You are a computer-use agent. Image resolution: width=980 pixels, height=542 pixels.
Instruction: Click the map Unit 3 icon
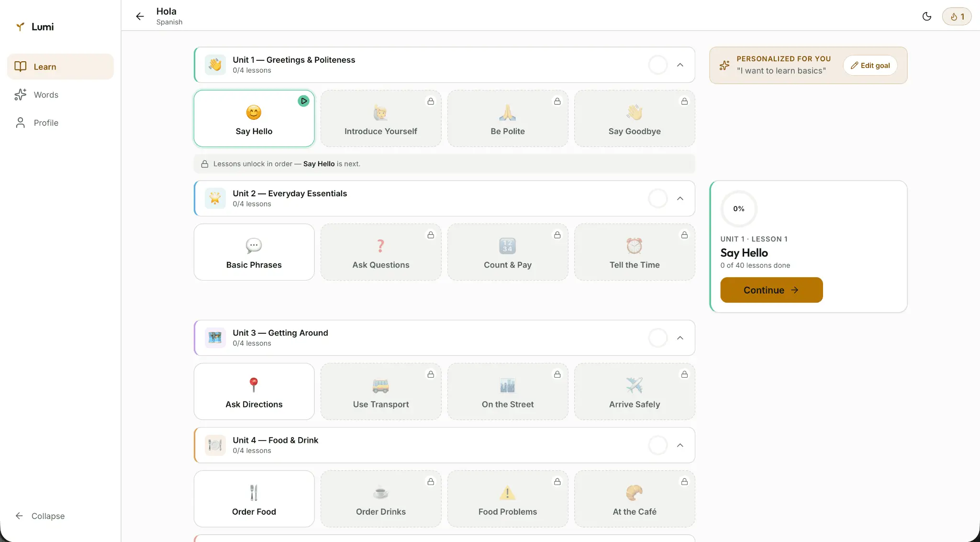(215, 338)
